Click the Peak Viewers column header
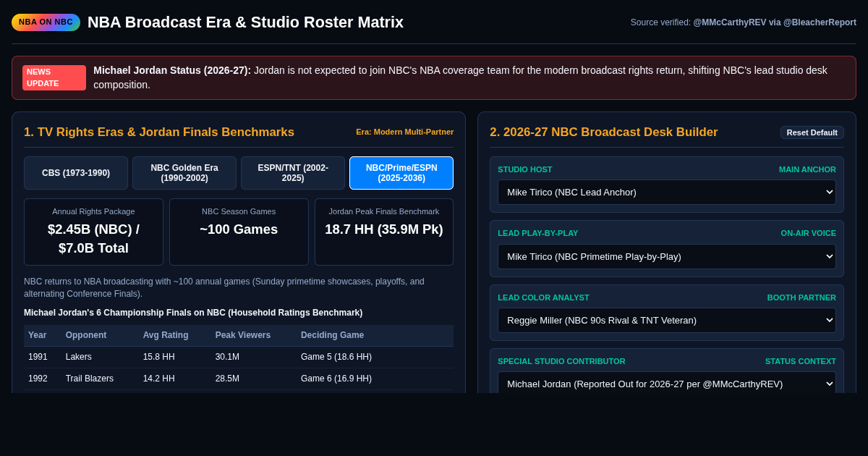Viewport: 868px width, 456px height. (x=243, y=335)
